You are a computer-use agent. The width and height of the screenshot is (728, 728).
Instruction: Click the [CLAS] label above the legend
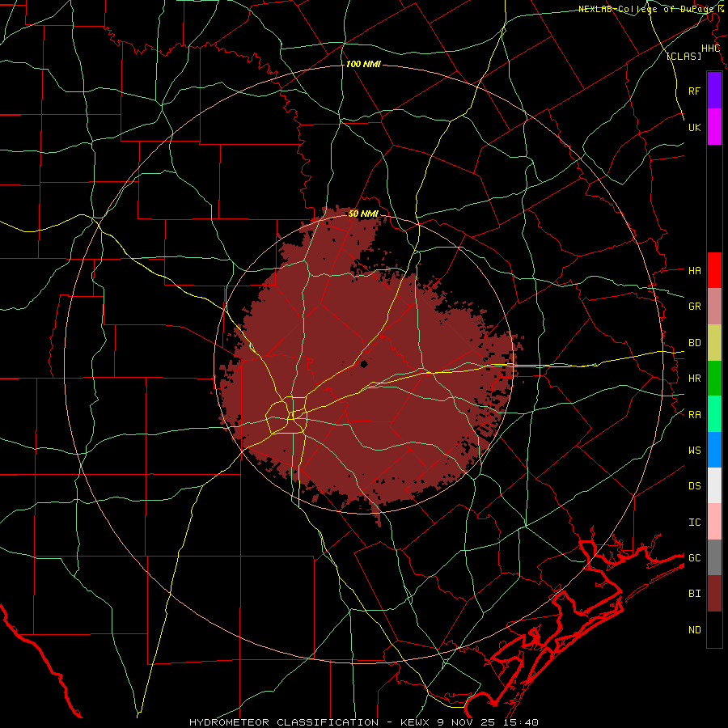pyautogui.click(x=684, y=57)
